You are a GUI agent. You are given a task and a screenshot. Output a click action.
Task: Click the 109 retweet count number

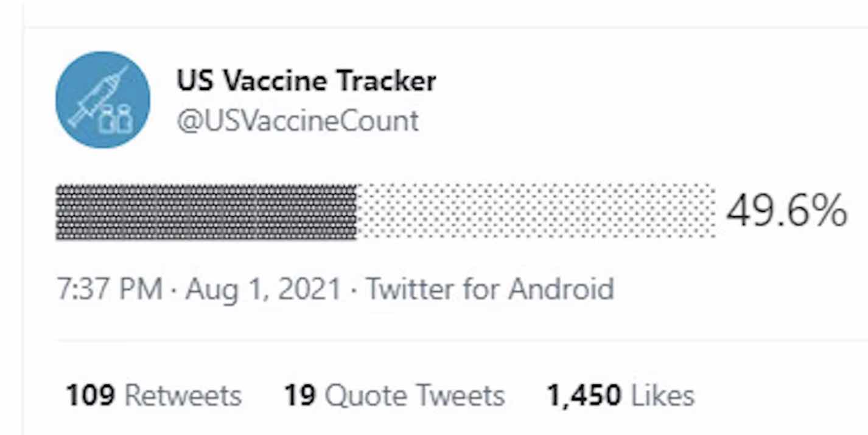pos(90,396)
